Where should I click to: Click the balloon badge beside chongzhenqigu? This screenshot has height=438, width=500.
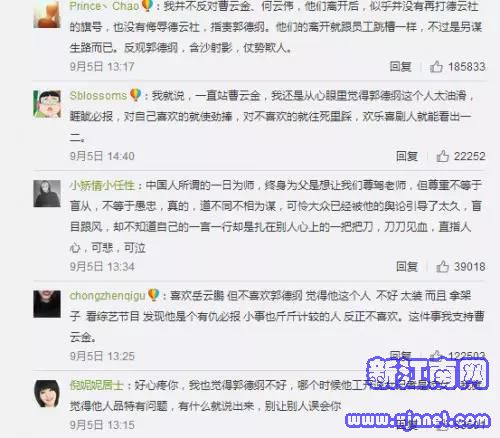tap(153, 295)
